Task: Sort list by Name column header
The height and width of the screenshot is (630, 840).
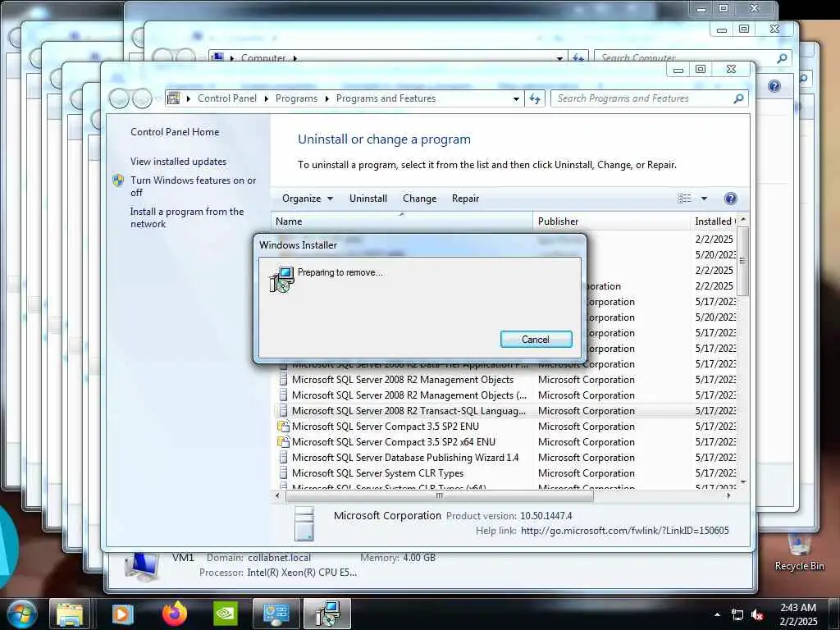Action: [402, 221]
